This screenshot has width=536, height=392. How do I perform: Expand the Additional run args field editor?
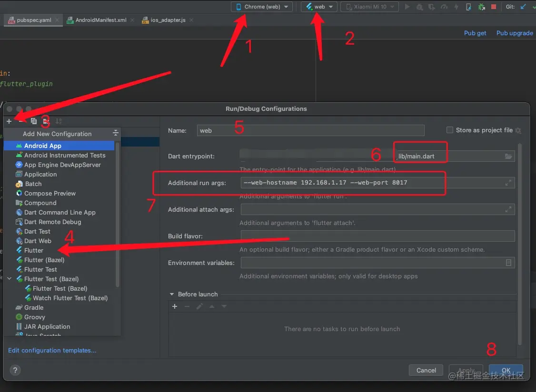(x=508, y=183)
